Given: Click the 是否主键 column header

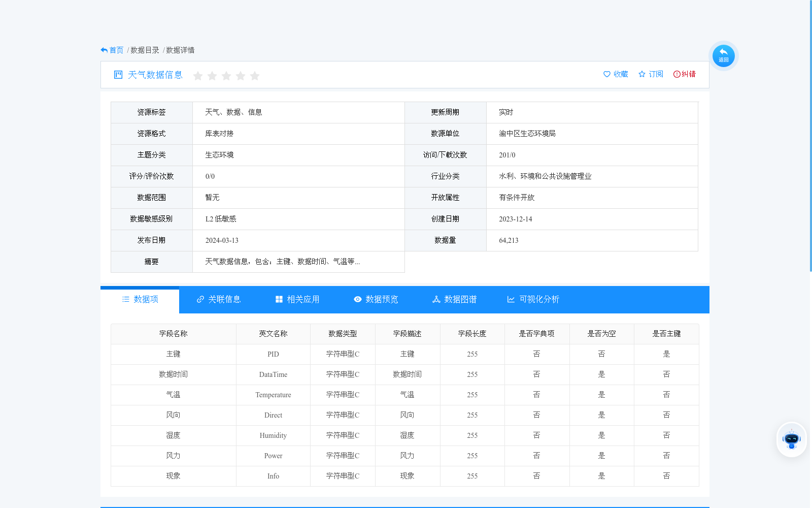Looking at the screenshot, I should click(x=666, y=334).
